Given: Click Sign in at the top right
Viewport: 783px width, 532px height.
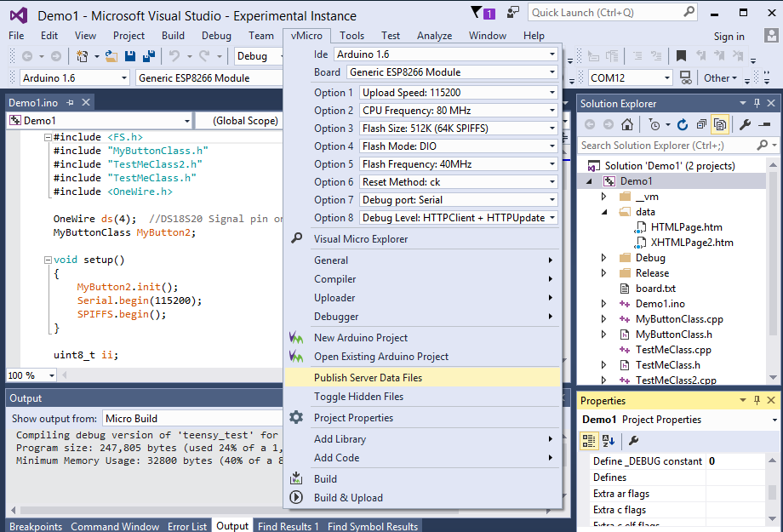Looking at the screenshot, I should point(729,36).
